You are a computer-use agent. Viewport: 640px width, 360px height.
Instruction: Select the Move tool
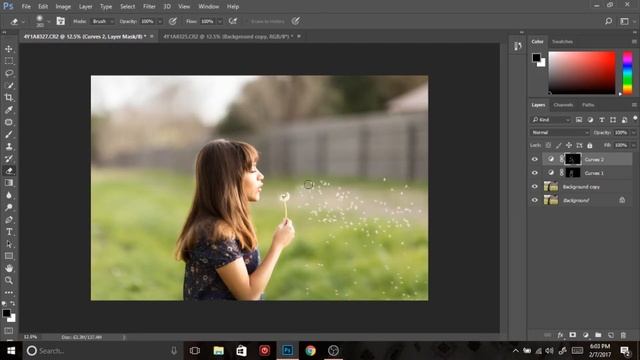point(9,49)
